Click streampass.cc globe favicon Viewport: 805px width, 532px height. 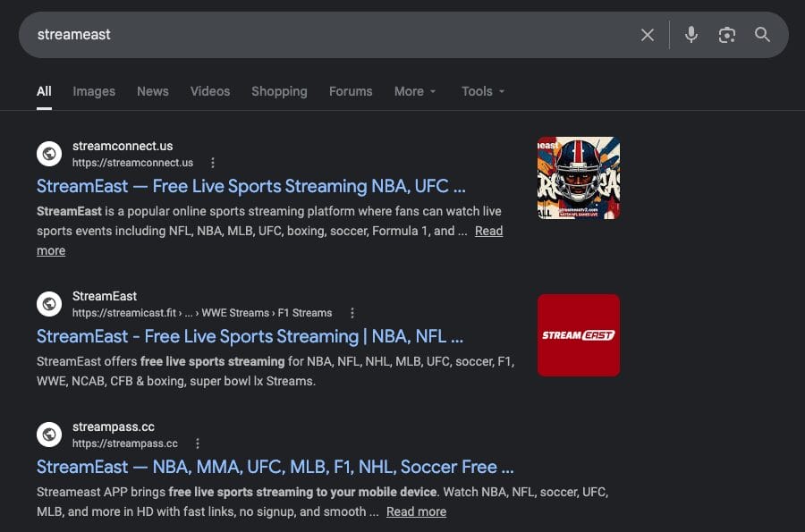[49, 435]
